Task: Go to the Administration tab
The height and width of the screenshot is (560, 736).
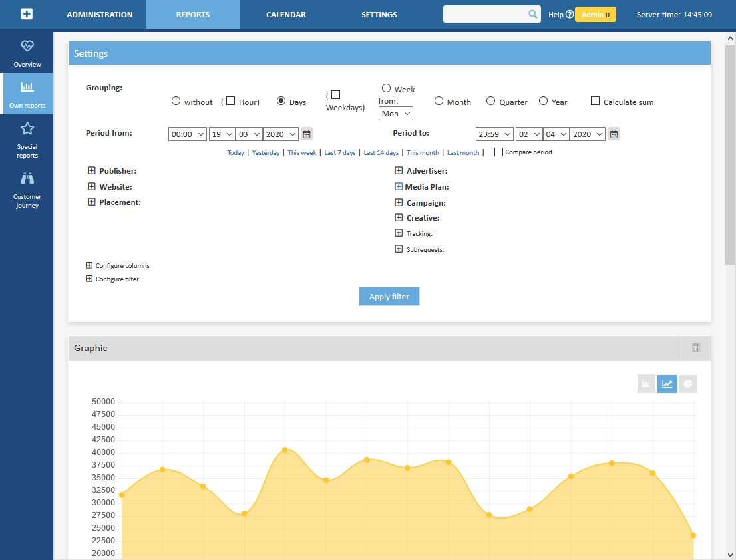Action: [100, 15]
